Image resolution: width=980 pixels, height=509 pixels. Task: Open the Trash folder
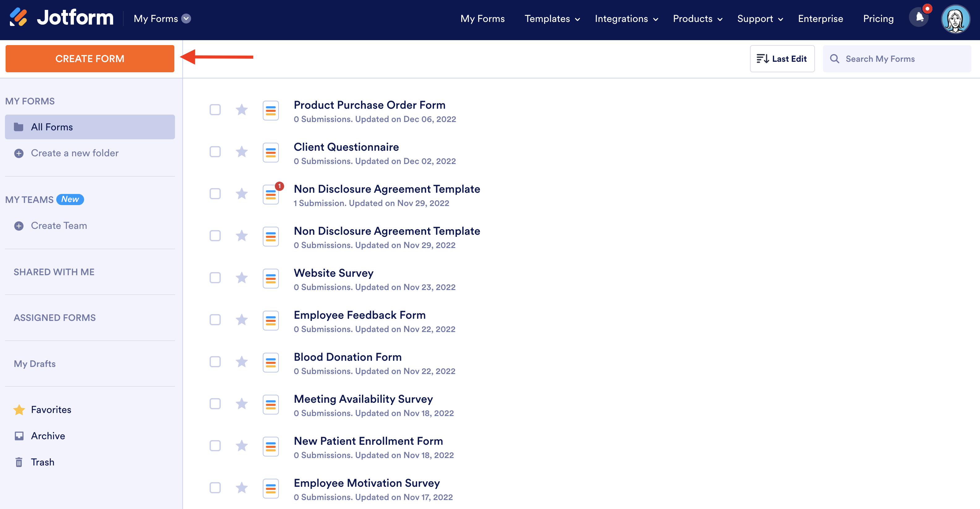42,462
